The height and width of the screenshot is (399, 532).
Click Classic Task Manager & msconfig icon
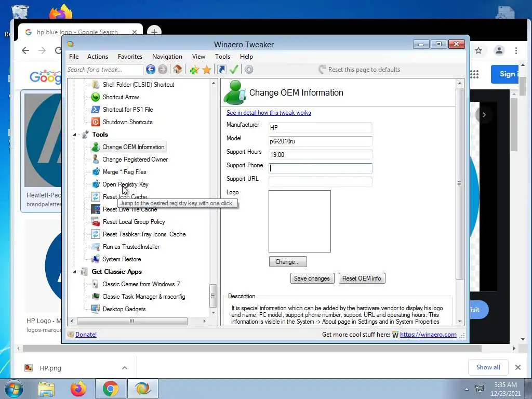tap(96, 297)
